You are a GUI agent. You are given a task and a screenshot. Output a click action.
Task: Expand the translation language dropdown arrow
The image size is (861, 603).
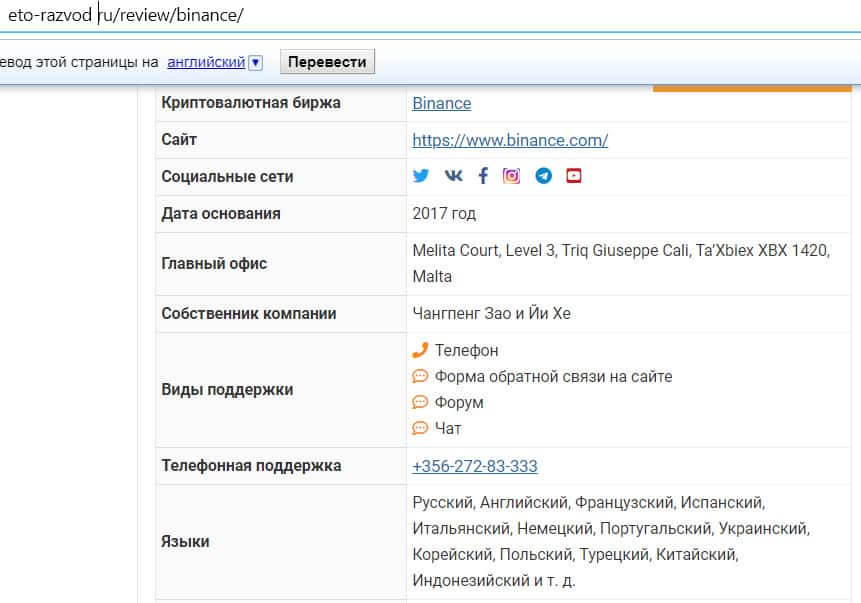pyautogui.click(x=256, y=62)
